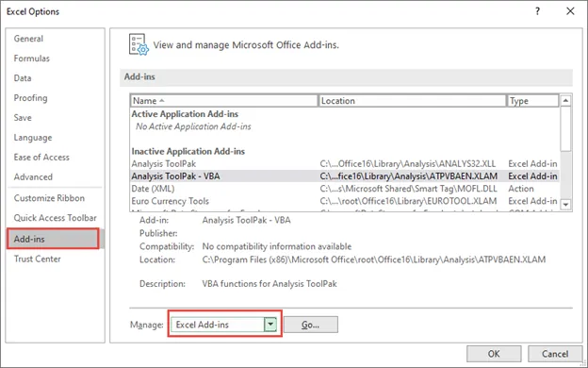Image resolution: width=588 pixels, height=368 pixels.
Task: Select Customize Ribbon category
Action: (x=49, y=198)
